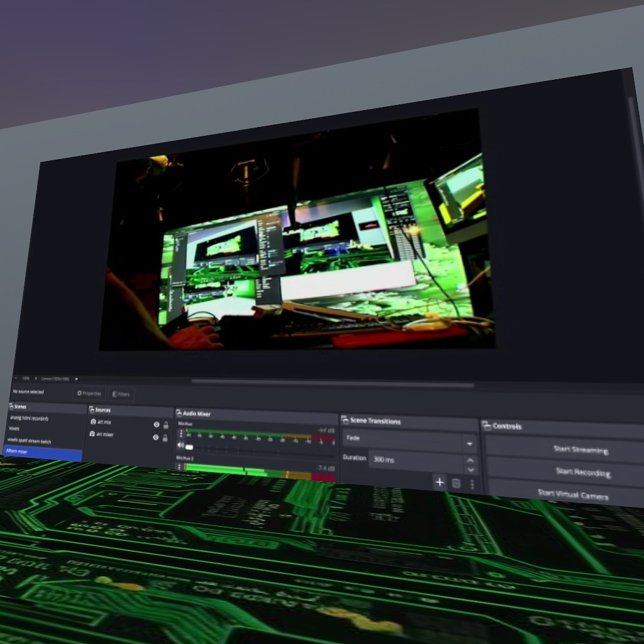The width and height of the screenshot is (644, 644).
Task: Open Mic/Aux channel options three-dot menu
Action: pyautogui.click(x=181, y=434)
